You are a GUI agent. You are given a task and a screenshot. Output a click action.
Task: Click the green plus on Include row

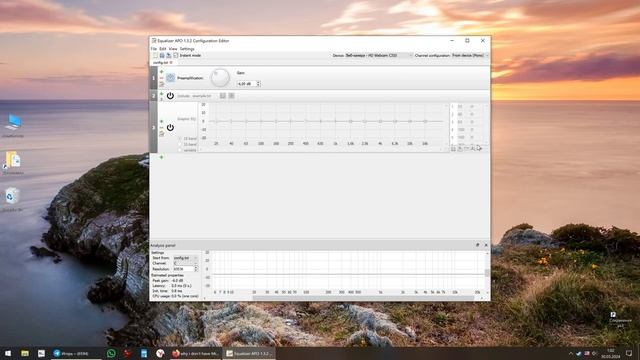[x=162, y=93]
